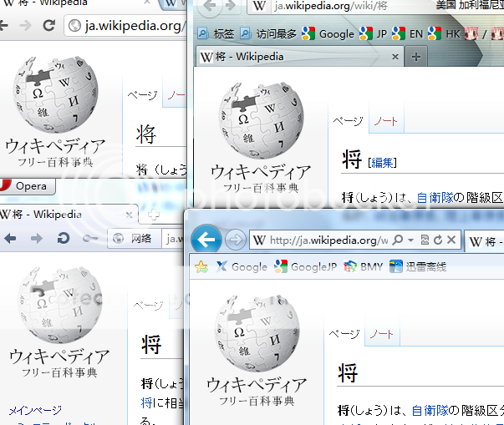Open the 标签 bookmark in Firefox

coord(216,33)
